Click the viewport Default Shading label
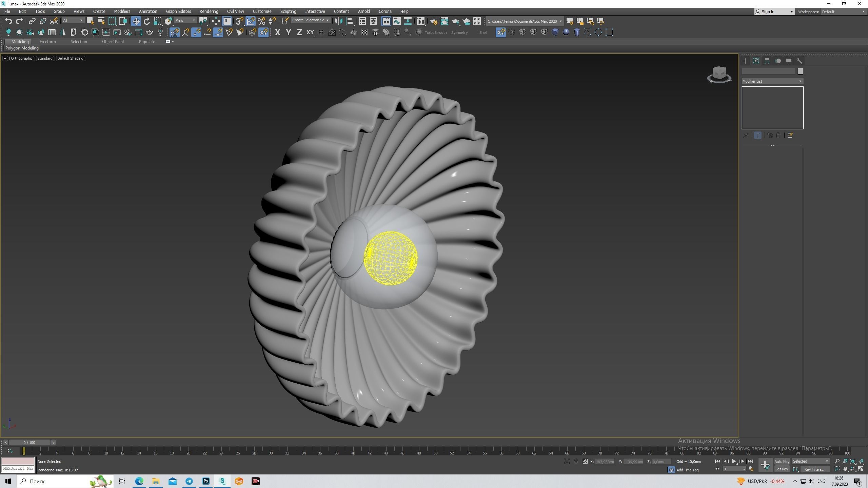 click(71, 58)
